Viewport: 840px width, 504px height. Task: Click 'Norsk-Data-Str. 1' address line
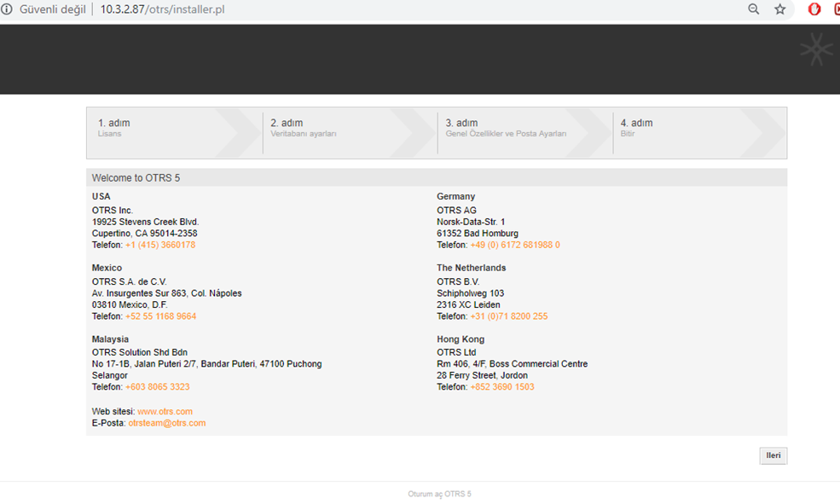471,222
